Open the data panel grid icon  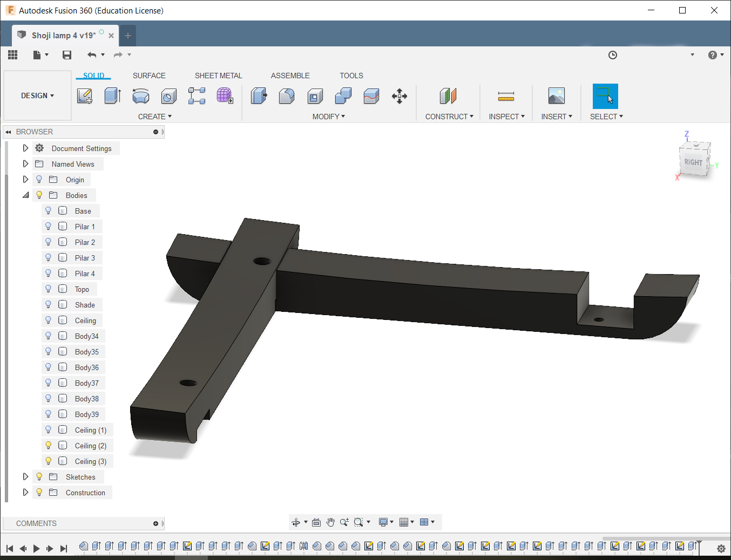13,54
